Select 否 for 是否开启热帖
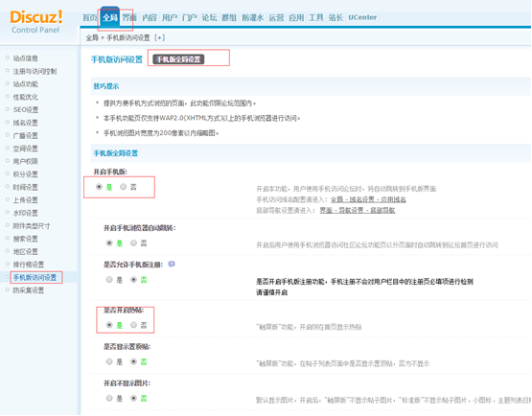This screenshot has width=532, height=416. point(133,325)
